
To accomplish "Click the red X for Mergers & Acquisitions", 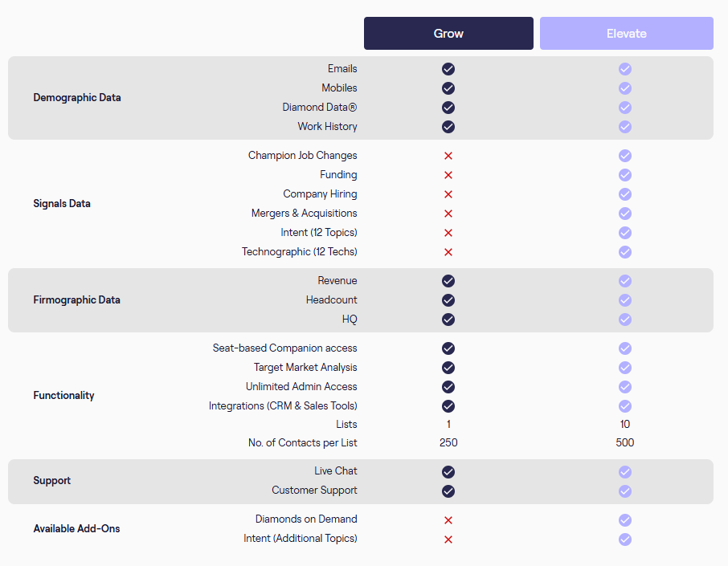I will pos(448,214).
